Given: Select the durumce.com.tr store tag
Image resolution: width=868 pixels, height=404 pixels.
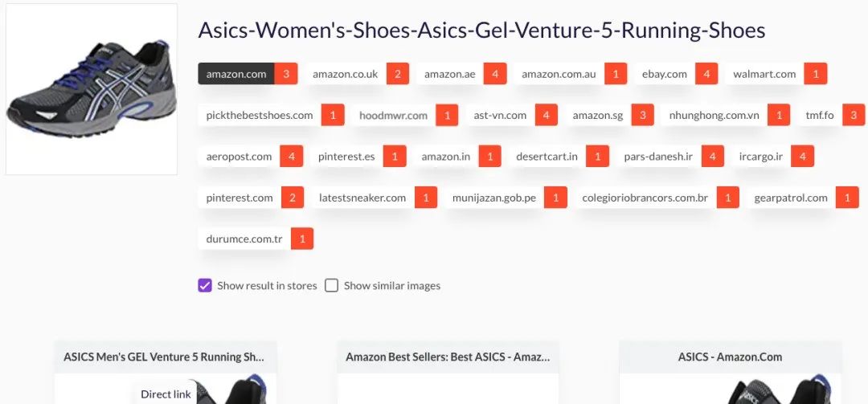Looking at the screenshot, I should tap(244, 239).
